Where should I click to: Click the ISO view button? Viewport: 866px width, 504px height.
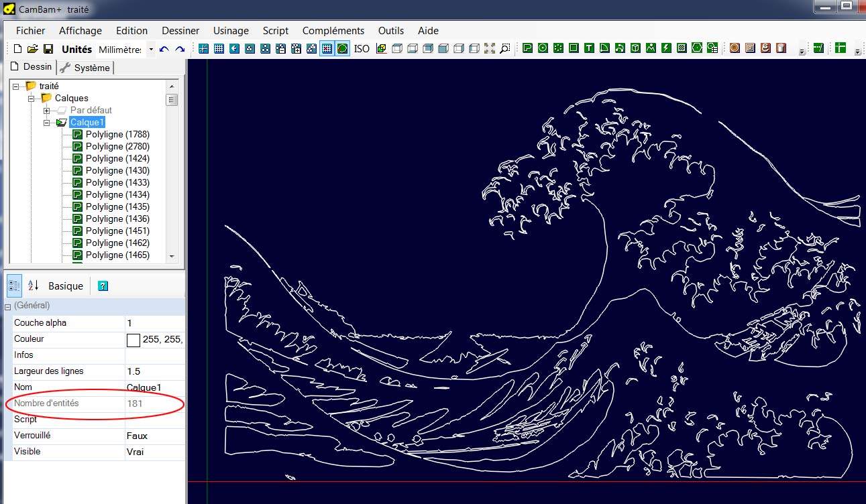click(362, 49)
